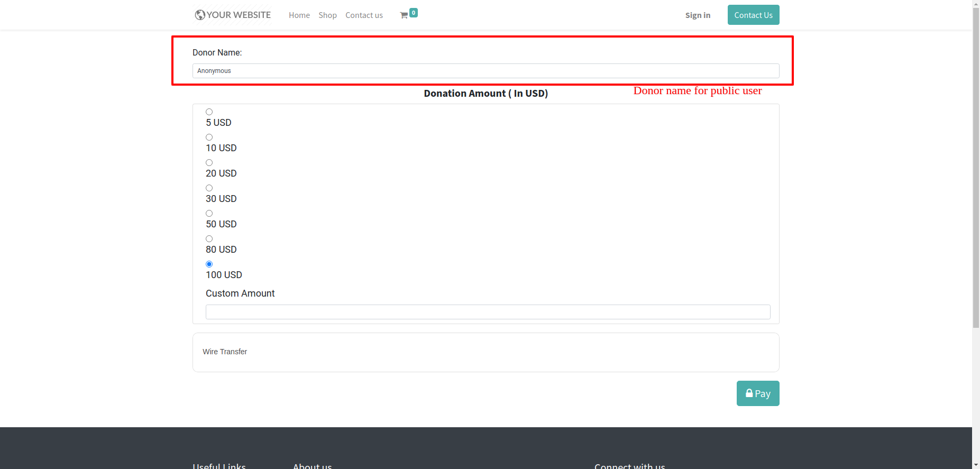This screenshot has height=469, width=980.
Task: Focus the Custom Amount input field
Action: pos(488,312)
